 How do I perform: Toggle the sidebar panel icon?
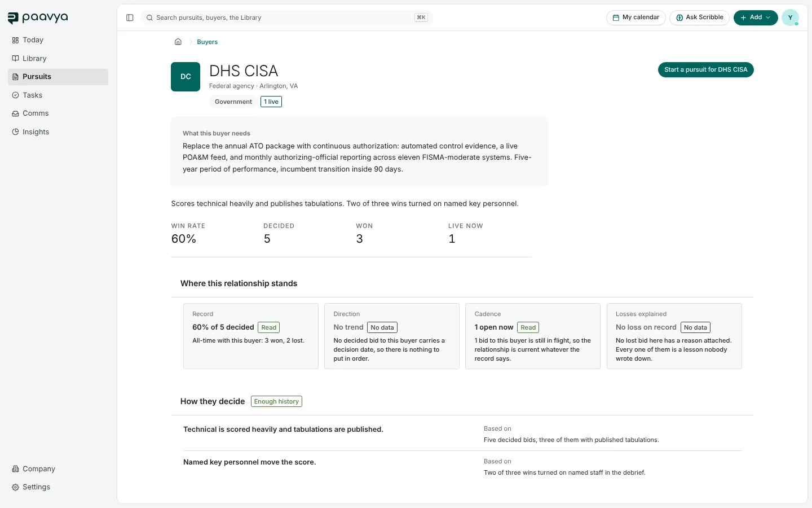coord(130,17)
